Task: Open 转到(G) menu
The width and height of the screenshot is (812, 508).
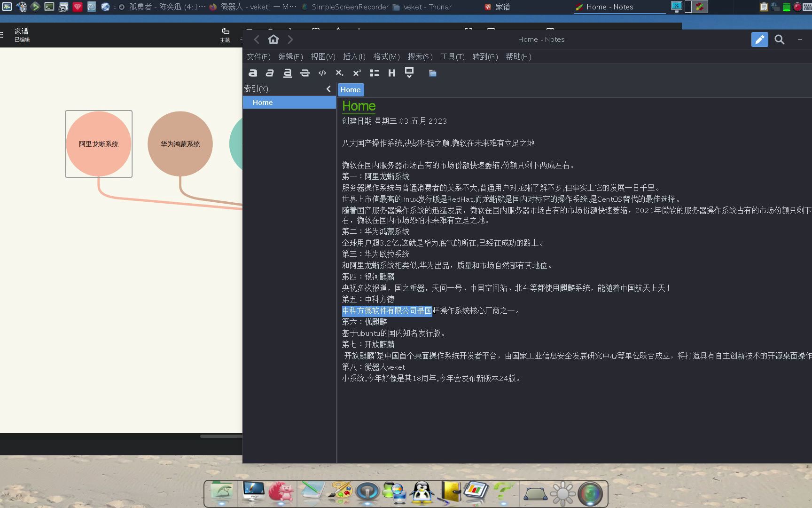Action: (x=485, y=56)
